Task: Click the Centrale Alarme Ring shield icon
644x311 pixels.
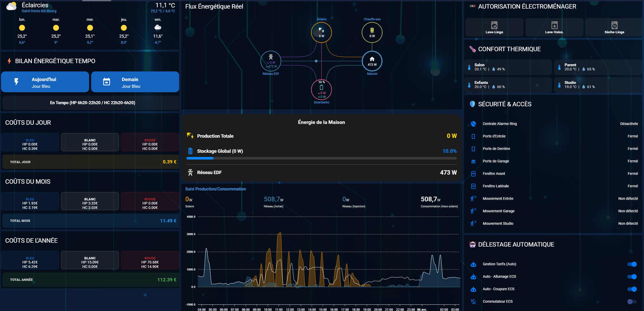Action: tap(473, 124)
